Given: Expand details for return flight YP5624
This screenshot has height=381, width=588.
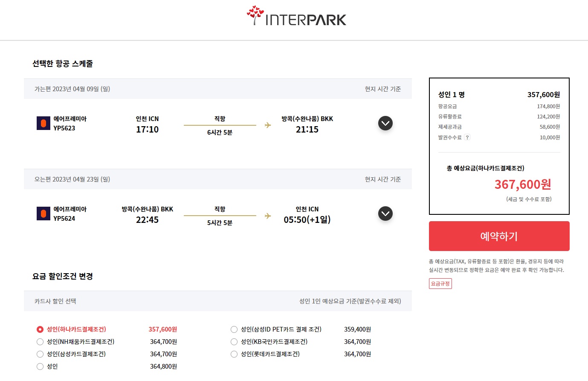Looking at the screenshot, I should tap(385, 214).
